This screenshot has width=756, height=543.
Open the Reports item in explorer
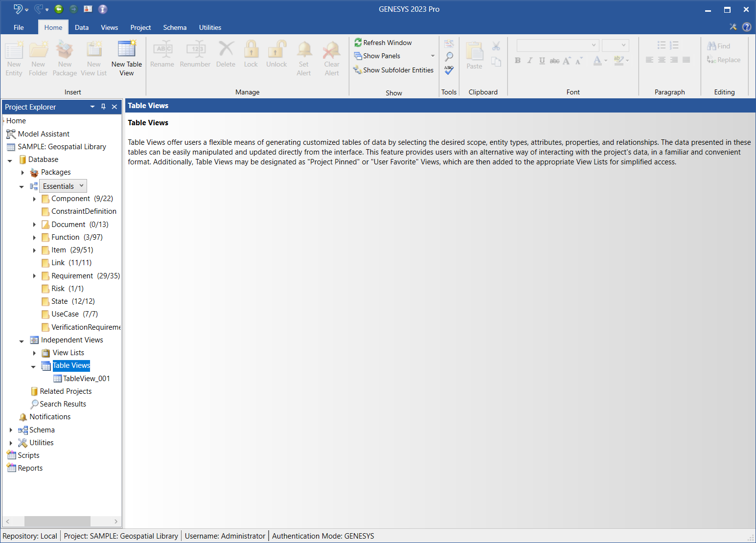(x=30, y=468)
